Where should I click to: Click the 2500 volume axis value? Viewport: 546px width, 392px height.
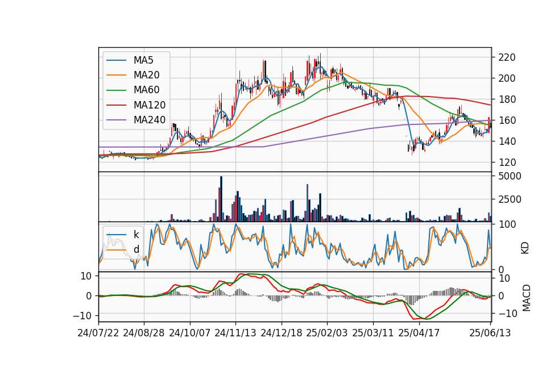[510, 199]
